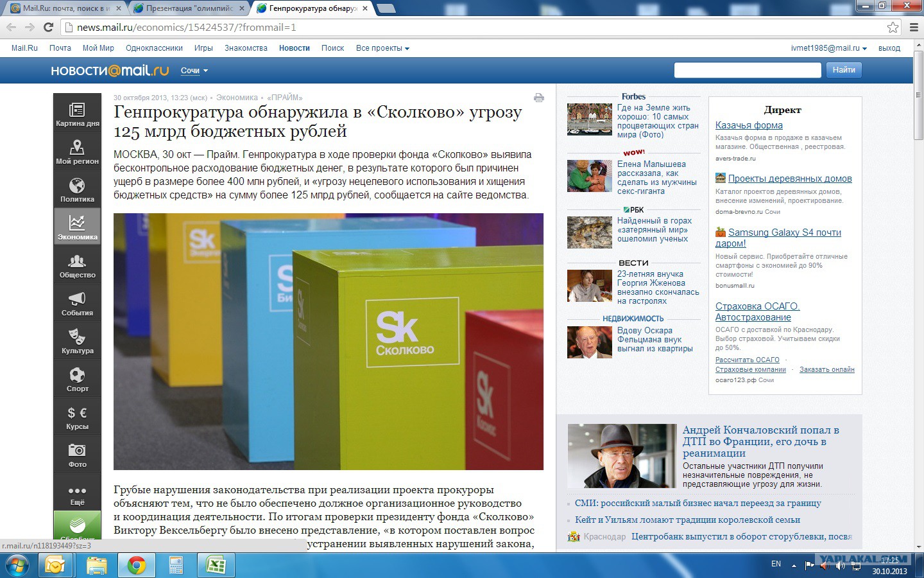Print the article using the printer icon
The height and width of the screenshot is (578, 924).
point(538,98)
